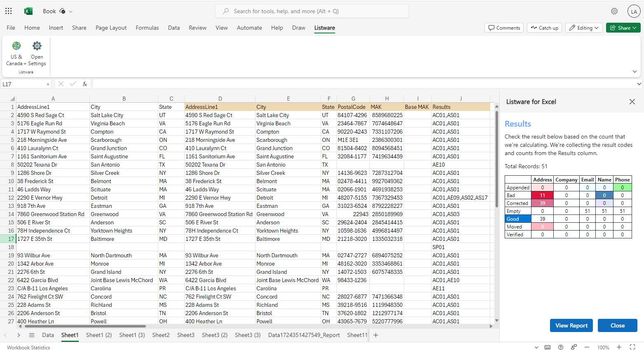The height and width of the screenshot is (351, 644).
Task: Open the Data1724351427549_Report sheet tab
Action: pyautogui.click(x=304, y=335)
